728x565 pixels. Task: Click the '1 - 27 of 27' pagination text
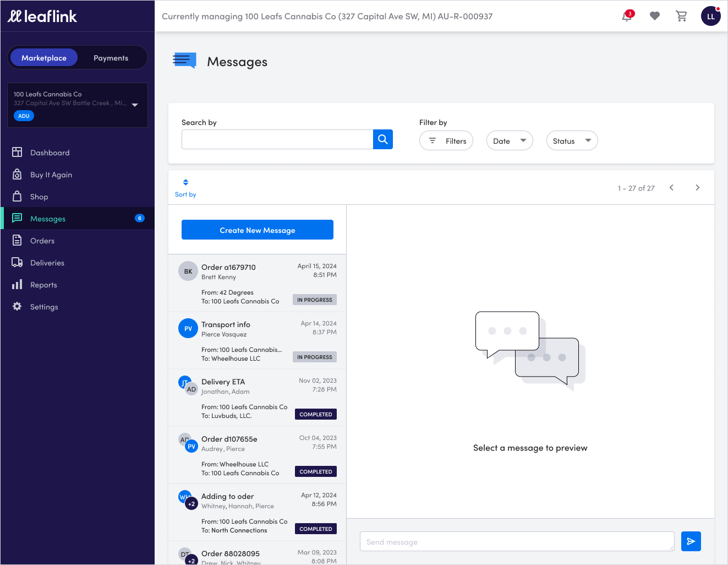[636, 188]
